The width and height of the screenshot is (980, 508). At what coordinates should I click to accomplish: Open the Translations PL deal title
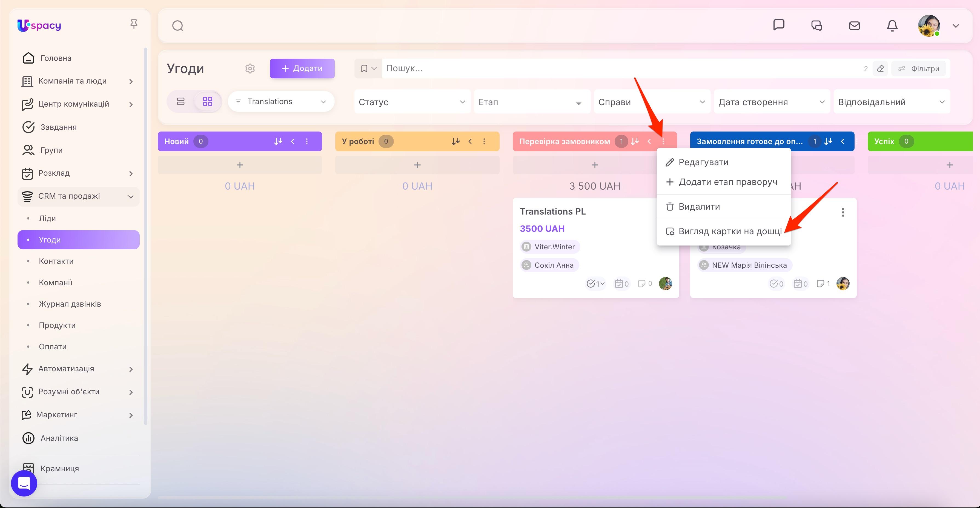coord(552,212)
